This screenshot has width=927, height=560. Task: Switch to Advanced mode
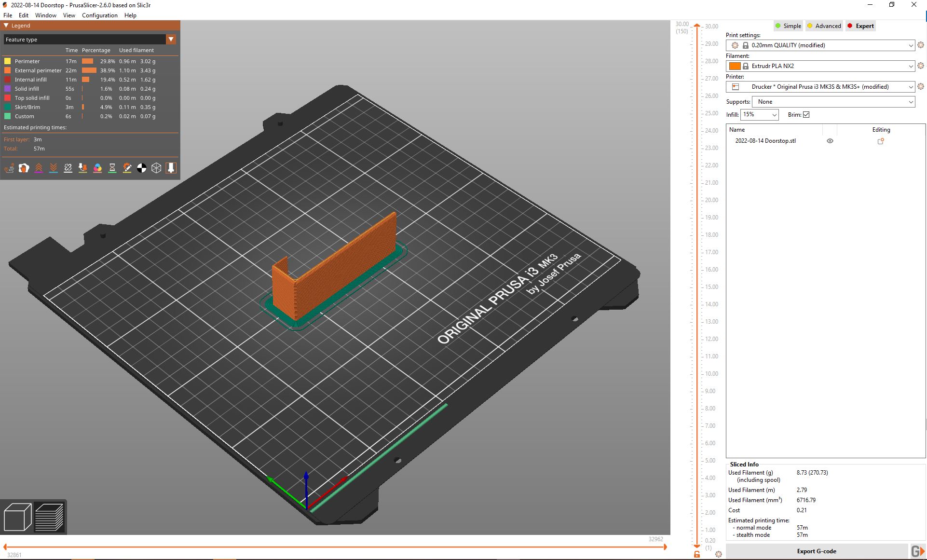(823, 26)
